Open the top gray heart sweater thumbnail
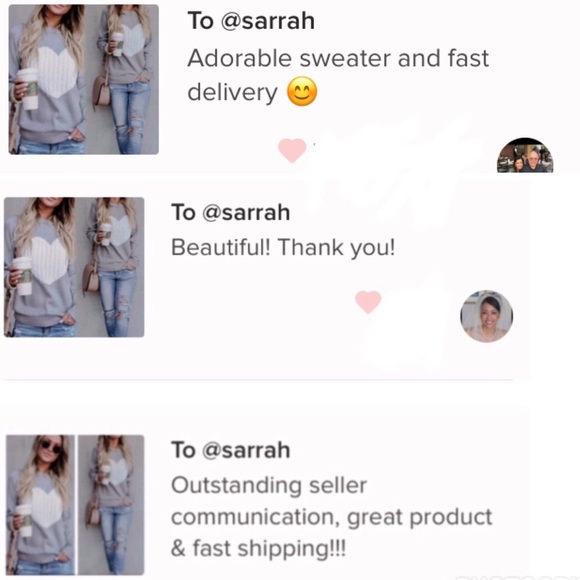This screenshot has height=580, width=580. (x=84, y=79)
